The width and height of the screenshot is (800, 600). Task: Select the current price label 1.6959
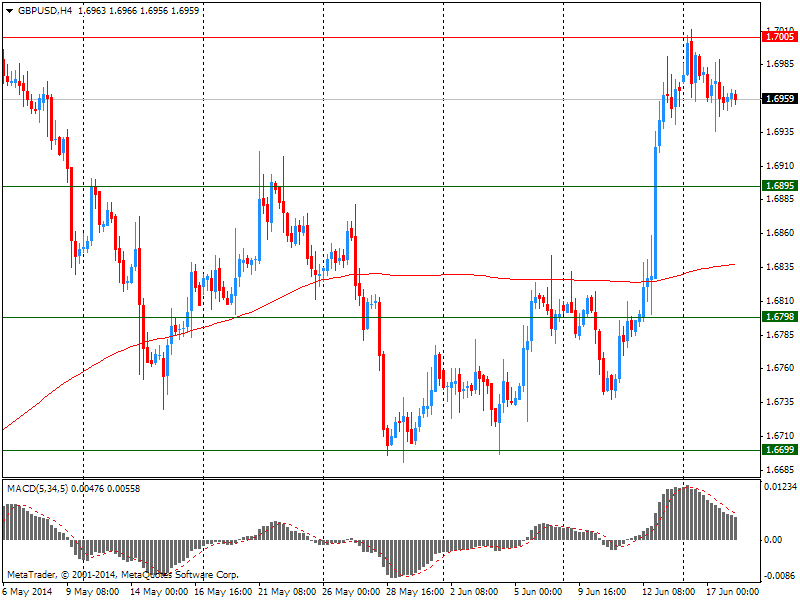pos(780,98)
